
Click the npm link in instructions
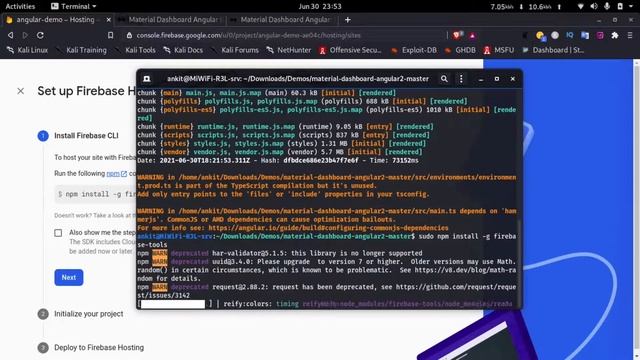(117, 174)
